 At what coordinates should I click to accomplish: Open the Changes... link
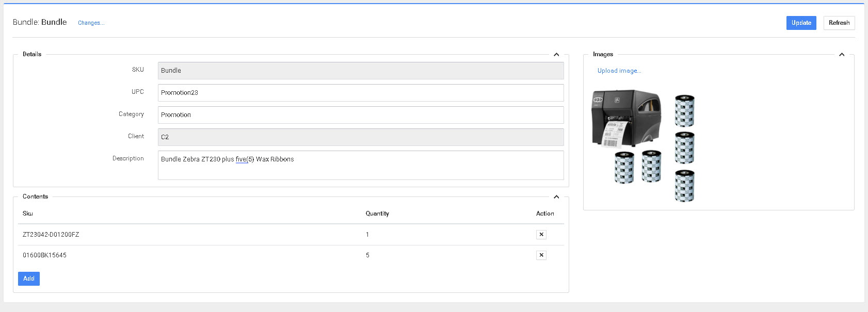91,23
